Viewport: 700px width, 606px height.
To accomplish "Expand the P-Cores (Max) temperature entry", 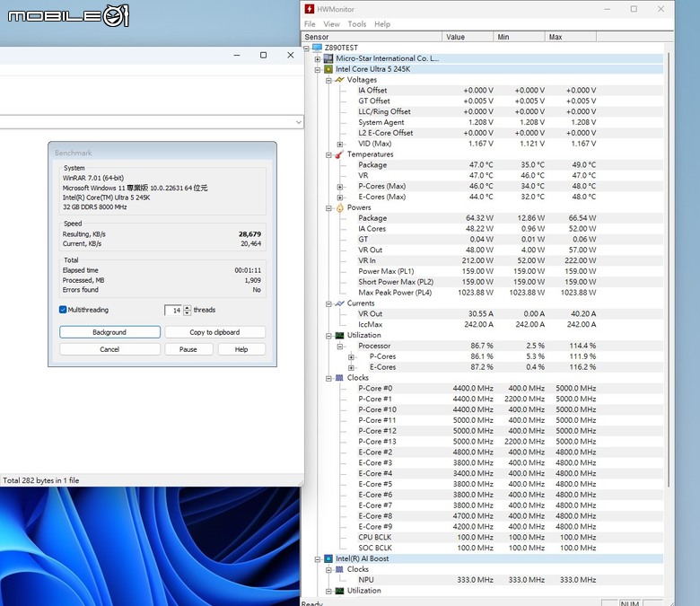I will 340,187.
